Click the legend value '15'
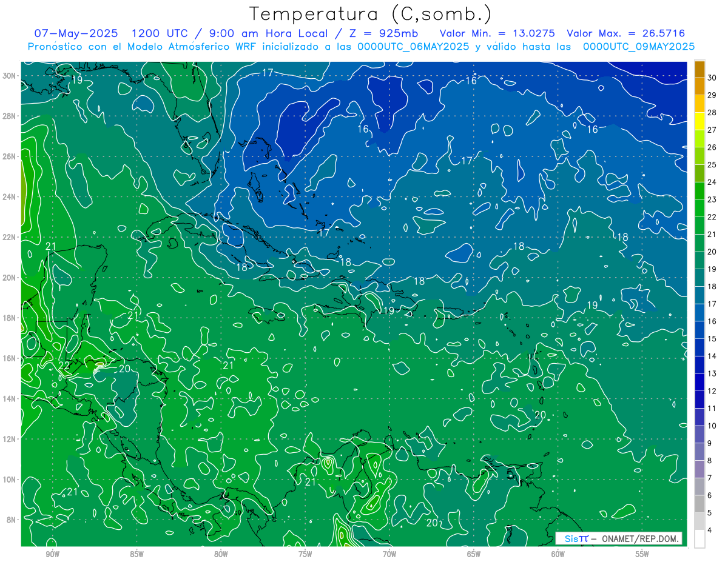 712,338
